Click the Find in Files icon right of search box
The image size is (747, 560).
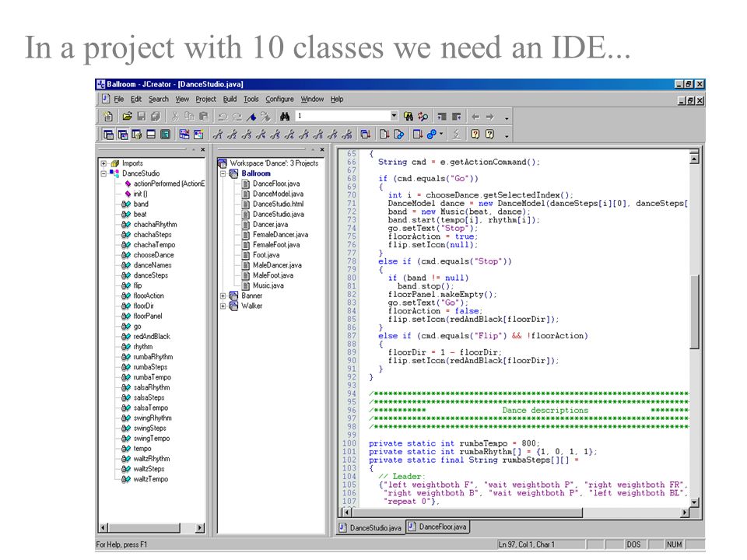pos(409,116)
